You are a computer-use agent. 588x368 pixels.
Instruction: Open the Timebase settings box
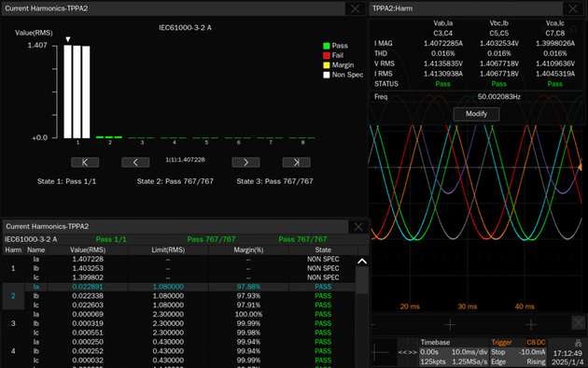pos(454,352)
